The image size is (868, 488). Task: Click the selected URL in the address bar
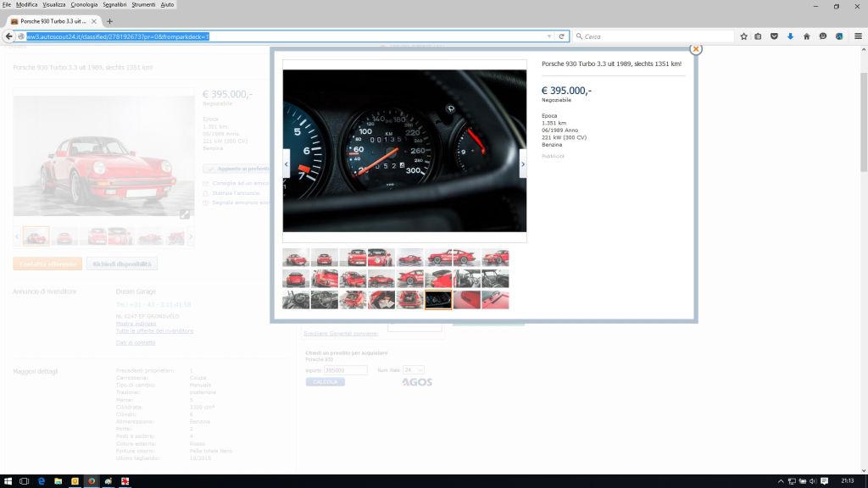pos(117,36)
